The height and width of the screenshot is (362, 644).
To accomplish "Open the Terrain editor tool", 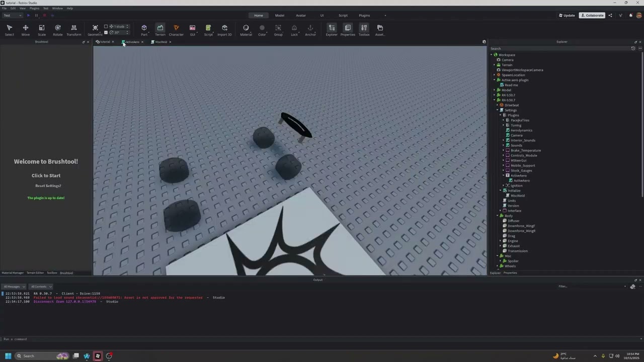I will pyautogui.click(x=160, y=30).
